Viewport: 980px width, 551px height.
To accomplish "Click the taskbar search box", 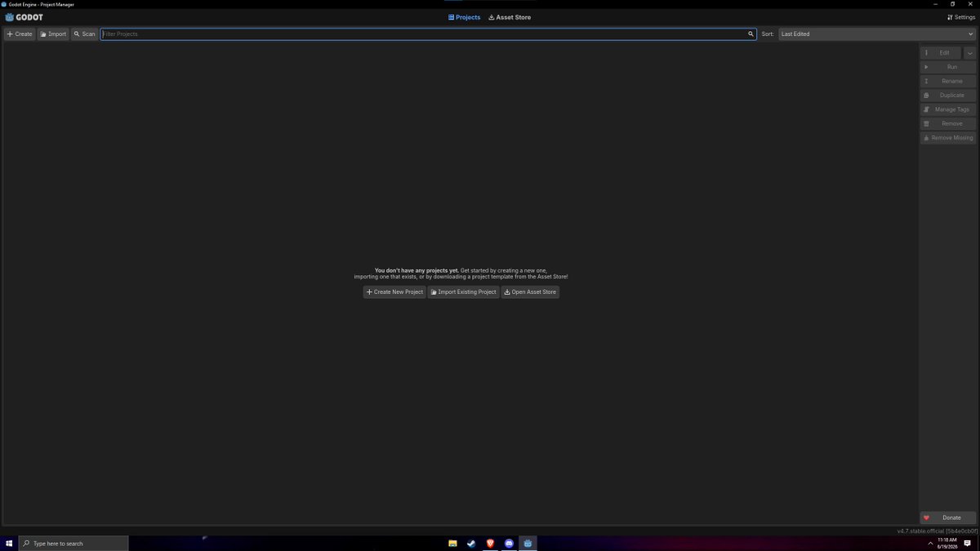I will click(73, 543).
